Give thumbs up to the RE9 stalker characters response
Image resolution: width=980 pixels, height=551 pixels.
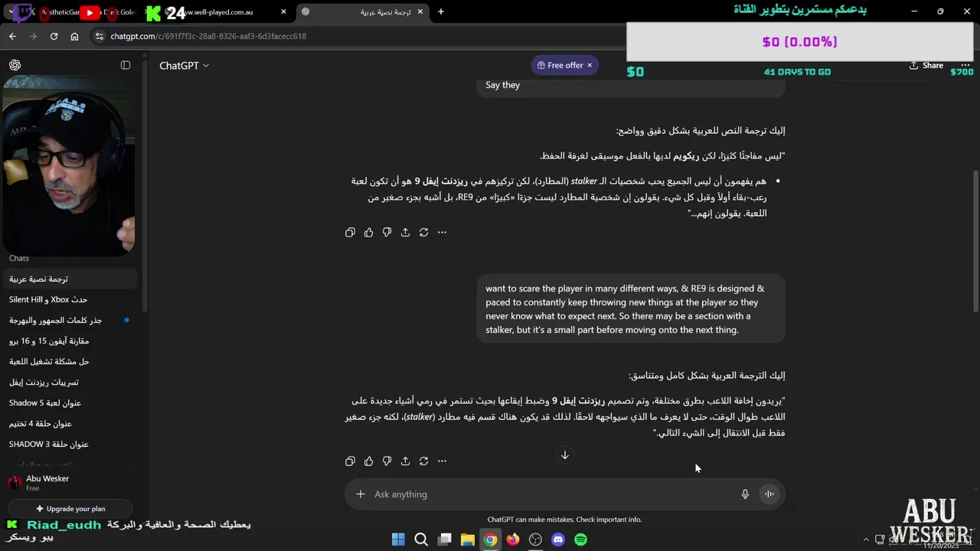368,232
